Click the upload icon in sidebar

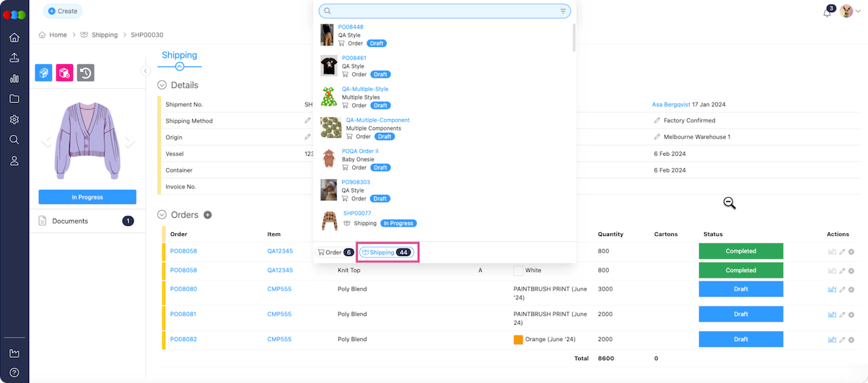[14, 58]
